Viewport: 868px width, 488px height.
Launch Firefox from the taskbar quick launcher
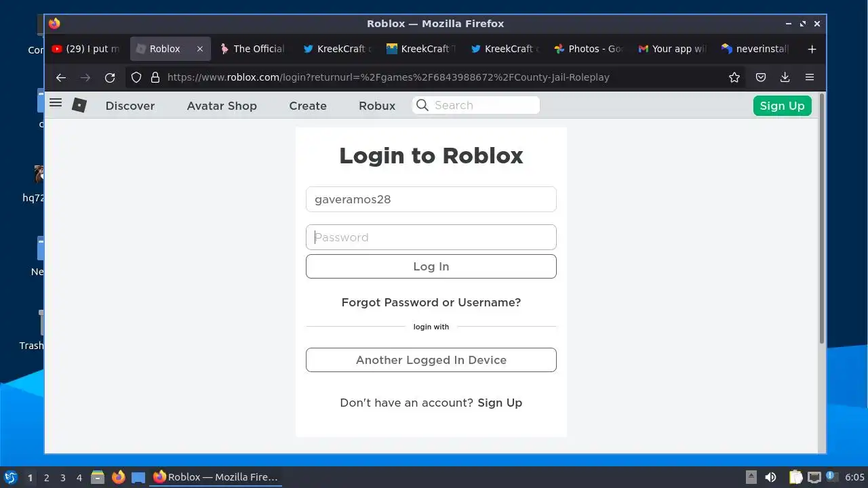pos(119,477)
